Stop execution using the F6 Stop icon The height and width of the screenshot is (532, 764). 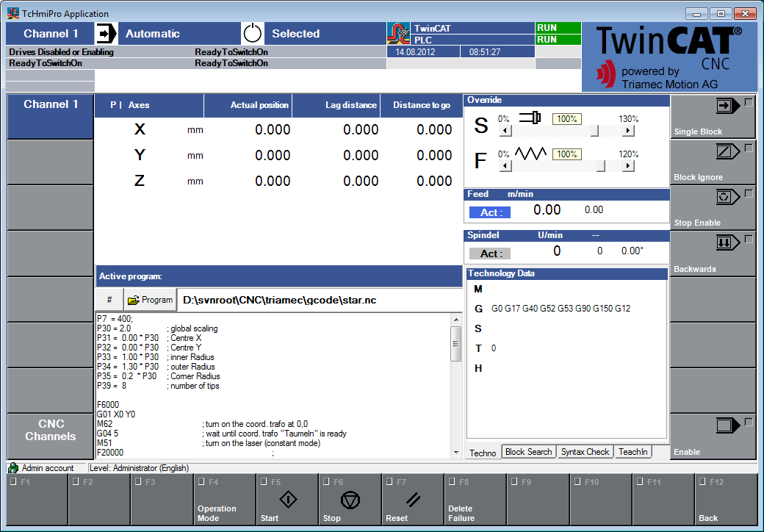[x=350, y=500]
